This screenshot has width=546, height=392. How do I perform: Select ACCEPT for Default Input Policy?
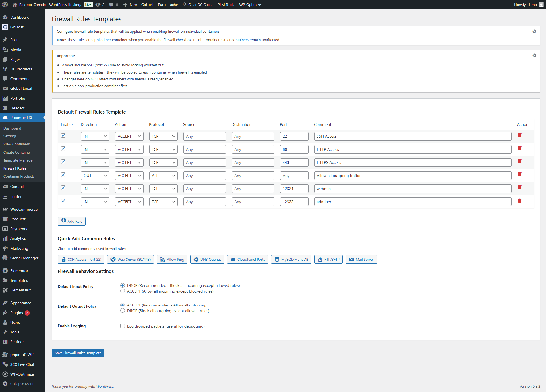pyautogui.click(x=123, y=291)
